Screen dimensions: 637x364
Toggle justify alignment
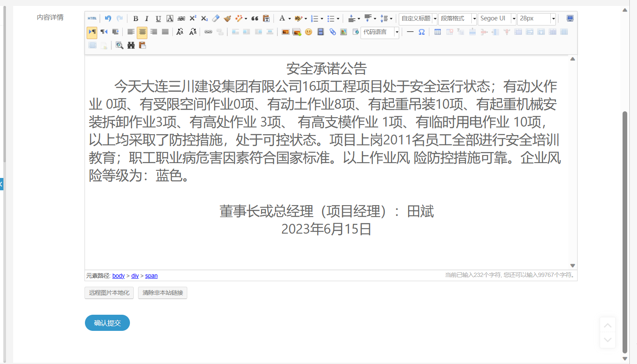[x=165, y=32]
